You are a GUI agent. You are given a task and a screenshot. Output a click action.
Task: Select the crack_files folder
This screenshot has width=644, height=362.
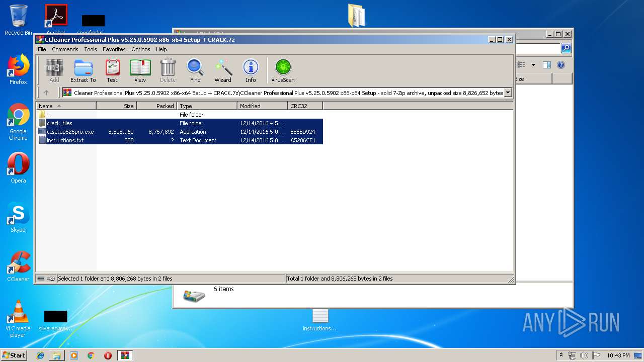point(180,123)
